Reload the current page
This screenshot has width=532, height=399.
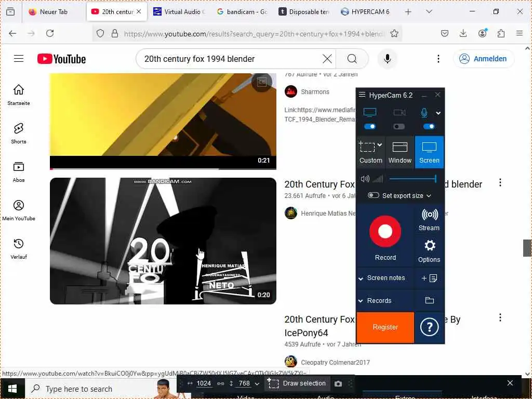50,33
